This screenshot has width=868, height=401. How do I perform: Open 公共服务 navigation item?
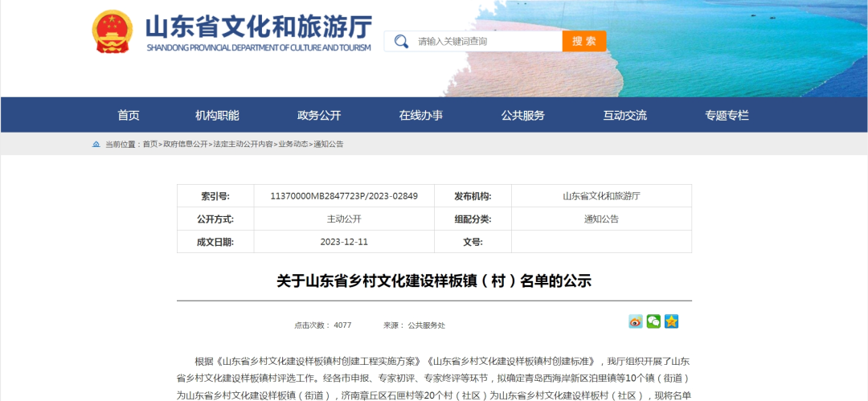coord(522,115)
